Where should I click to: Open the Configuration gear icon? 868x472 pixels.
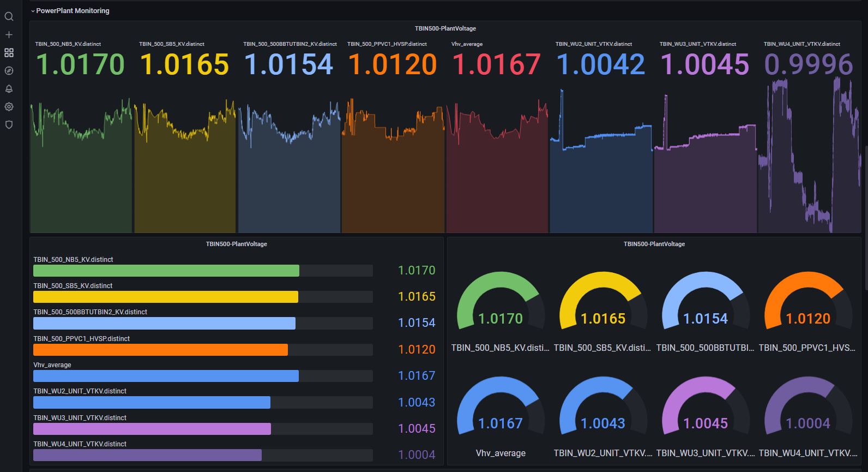click(x=9, y=106)
